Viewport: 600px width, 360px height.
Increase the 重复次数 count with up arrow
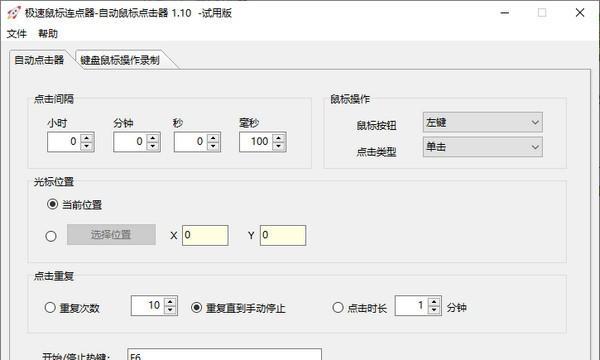pos(170,301)
